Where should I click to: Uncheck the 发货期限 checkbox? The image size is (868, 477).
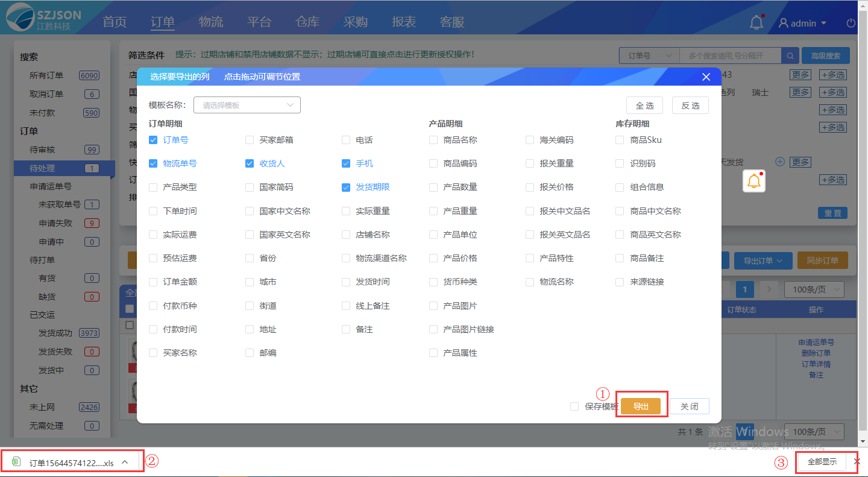coord(346,187)
